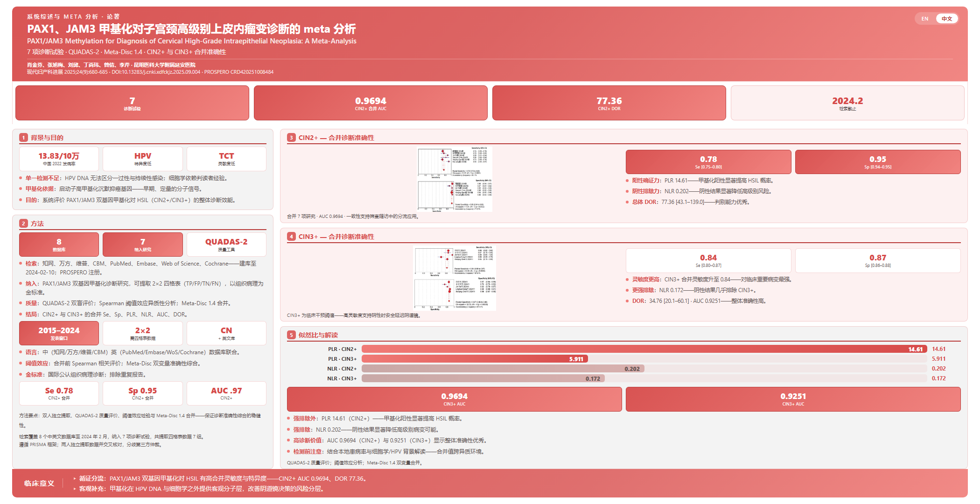
Task: Click the '系统综述与 META 分析 · 论著' header label
Action: (73, 17)
